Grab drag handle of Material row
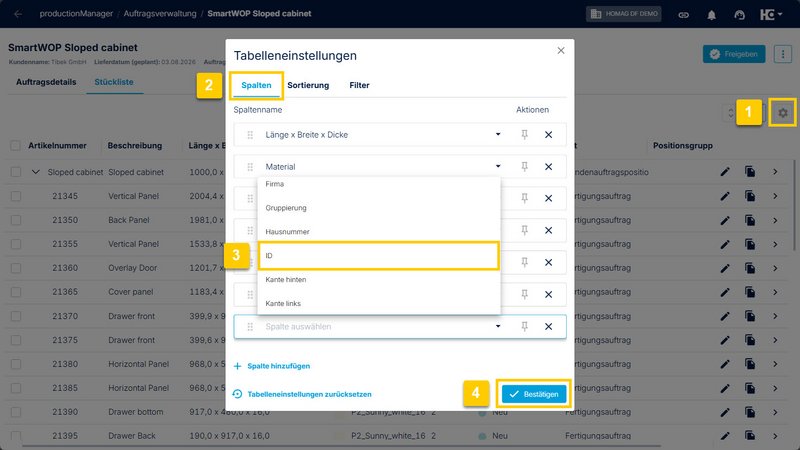Viewport: 800px width, 450px height. coord(250,167)
